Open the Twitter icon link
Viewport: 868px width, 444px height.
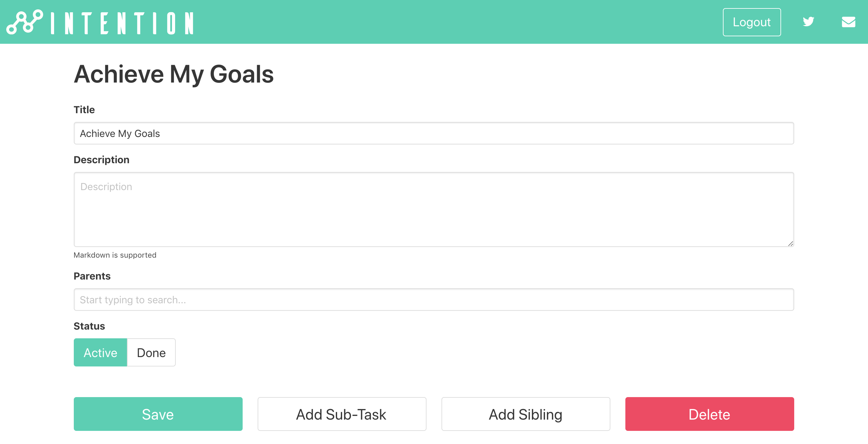808,22
